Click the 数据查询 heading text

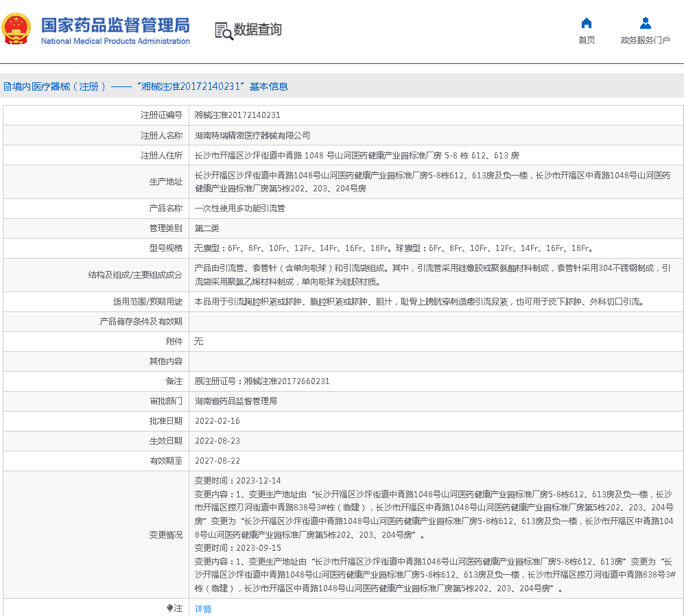pyautogui.click(x=257, y=29)
